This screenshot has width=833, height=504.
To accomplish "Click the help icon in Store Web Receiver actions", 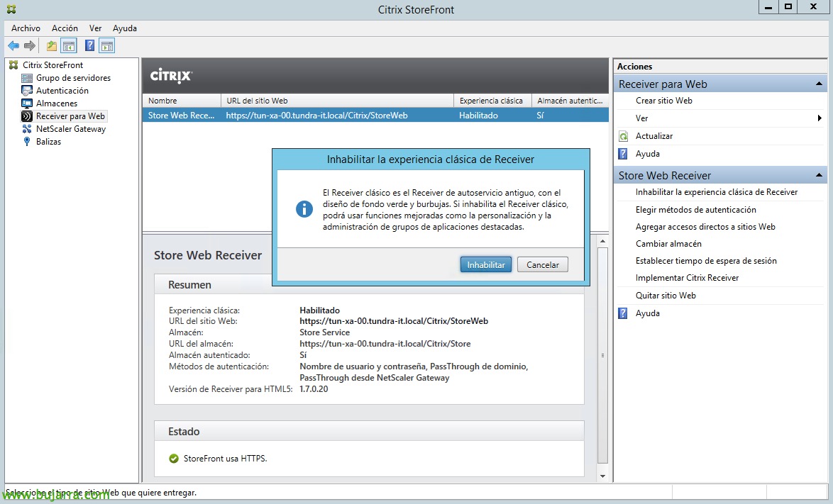I will [x=623, y=313].
